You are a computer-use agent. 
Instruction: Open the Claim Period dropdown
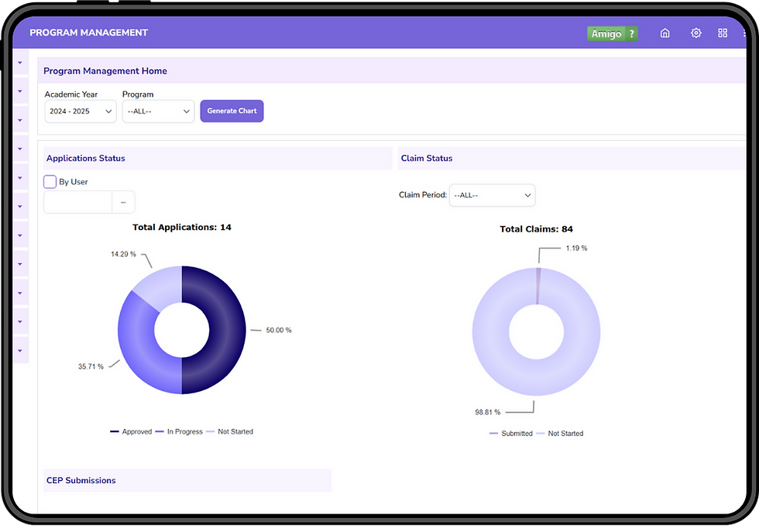[493, 195]
